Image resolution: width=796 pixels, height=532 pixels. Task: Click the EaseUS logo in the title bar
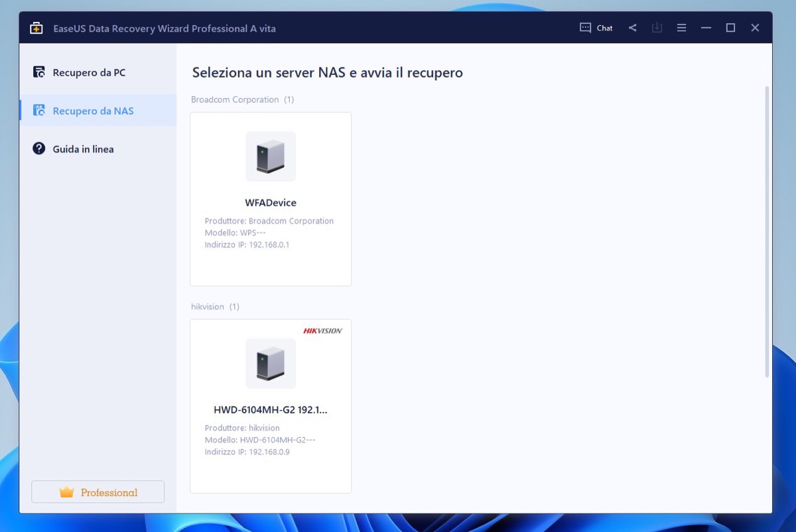tap(36, 28)
